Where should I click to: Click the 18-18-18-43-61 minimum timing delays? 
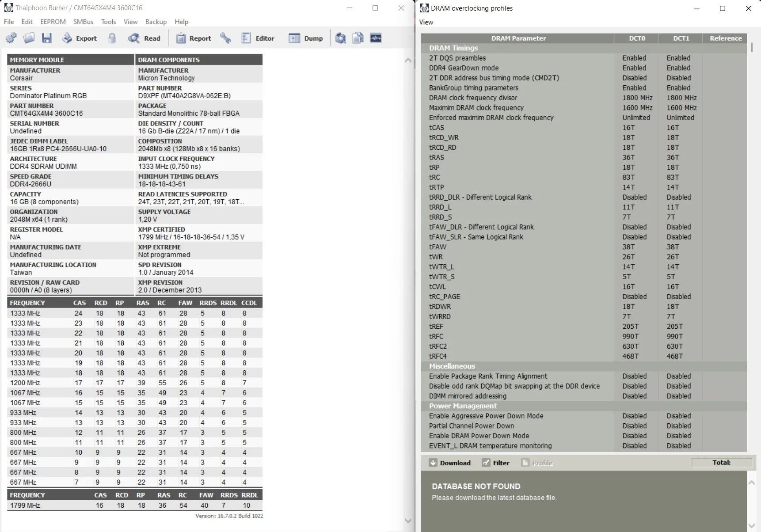[162, 184]
